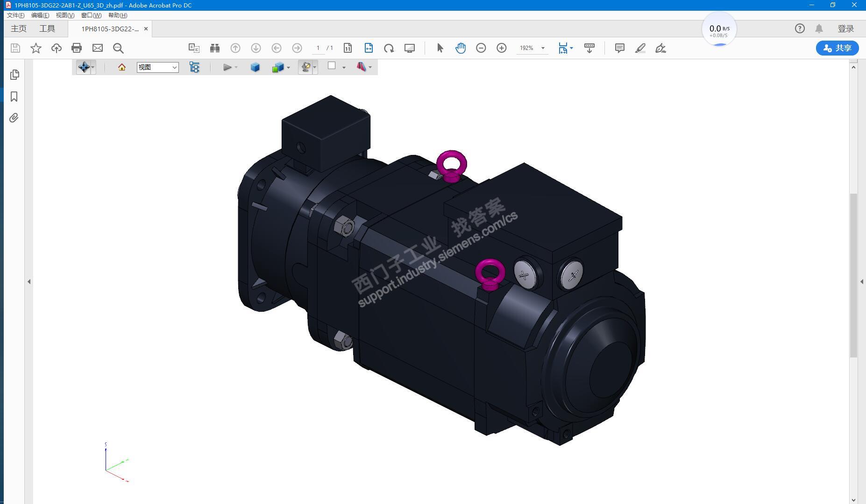Open the bookmarks panel

[x=14, y=97]
